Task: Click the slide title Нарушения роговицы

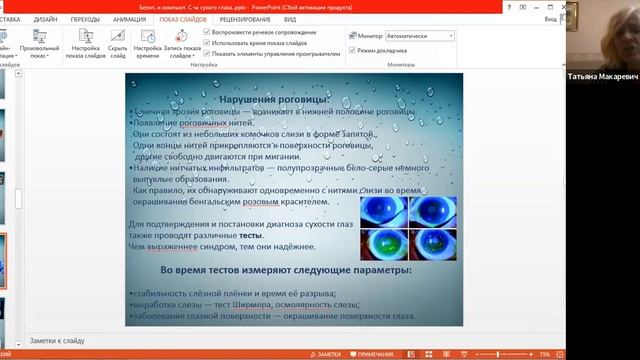Action: click(274, 99)
